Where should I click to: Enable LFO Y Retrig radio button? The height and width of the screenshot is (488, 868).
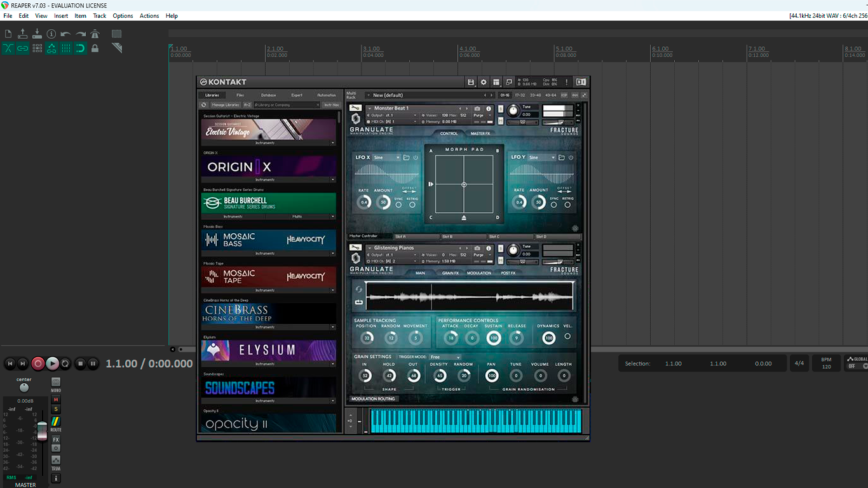tap(567, 205)
